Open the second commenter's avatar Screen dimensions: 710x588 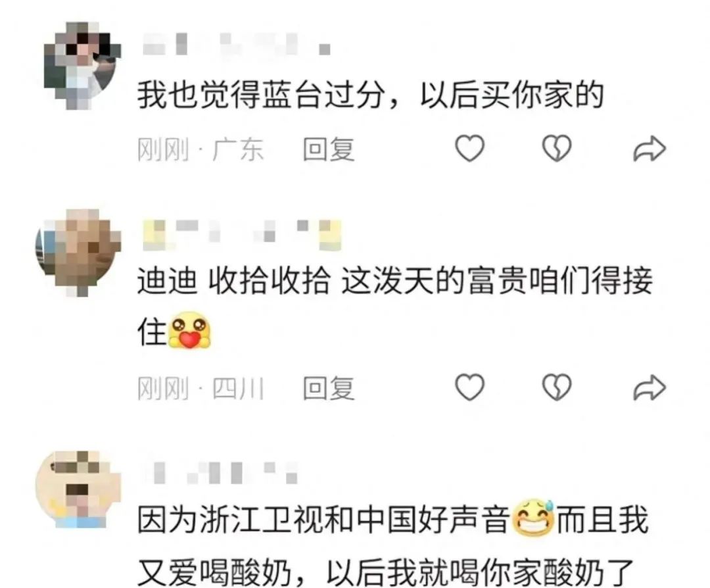(x=78, y=253)
